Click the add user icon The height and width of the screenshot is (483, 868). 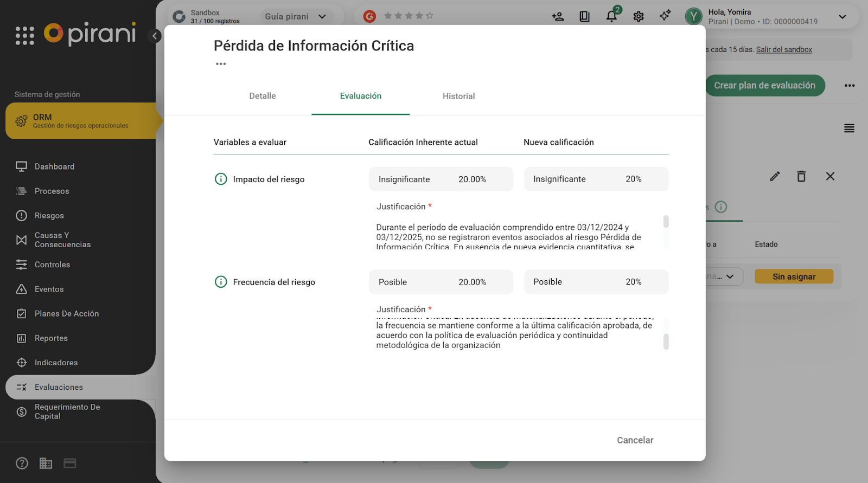[x=558, y=16]
